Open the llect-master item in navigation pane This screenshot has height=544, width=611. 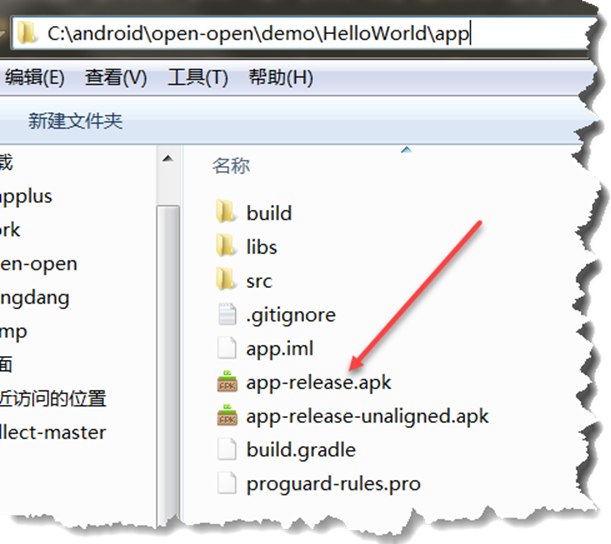[x=53, y=433]
